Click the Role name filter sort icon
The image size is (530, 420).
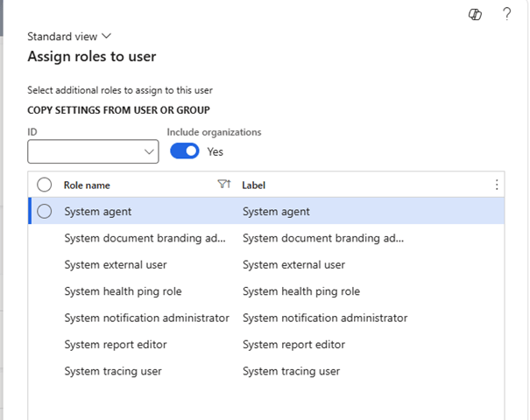tap(224, 184)
